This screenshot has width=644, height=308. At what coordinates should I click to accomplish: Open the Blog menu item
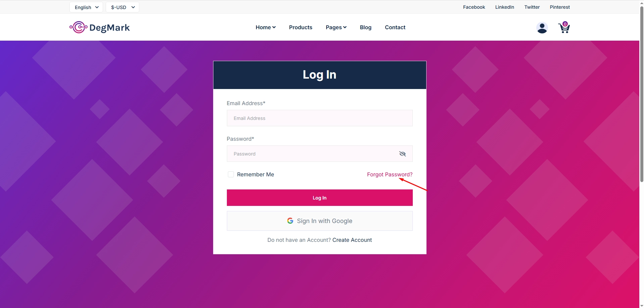365,28
